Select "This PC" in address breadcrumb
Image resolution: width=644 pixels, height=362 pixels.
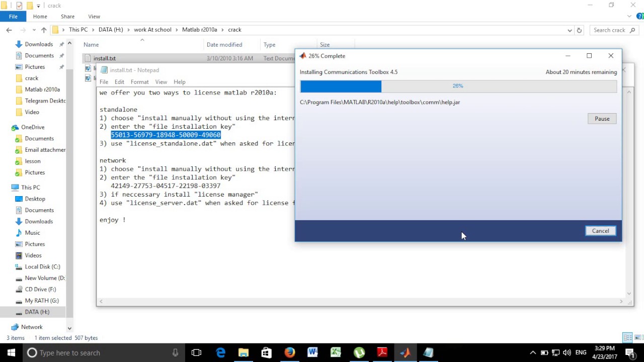pyautogui.click(x=78, y=30)
